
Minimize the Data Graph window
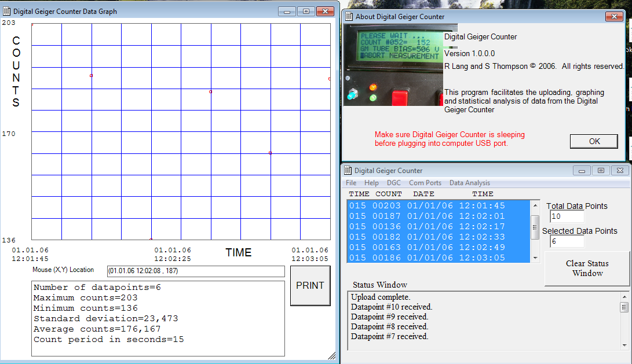[287, 11]
